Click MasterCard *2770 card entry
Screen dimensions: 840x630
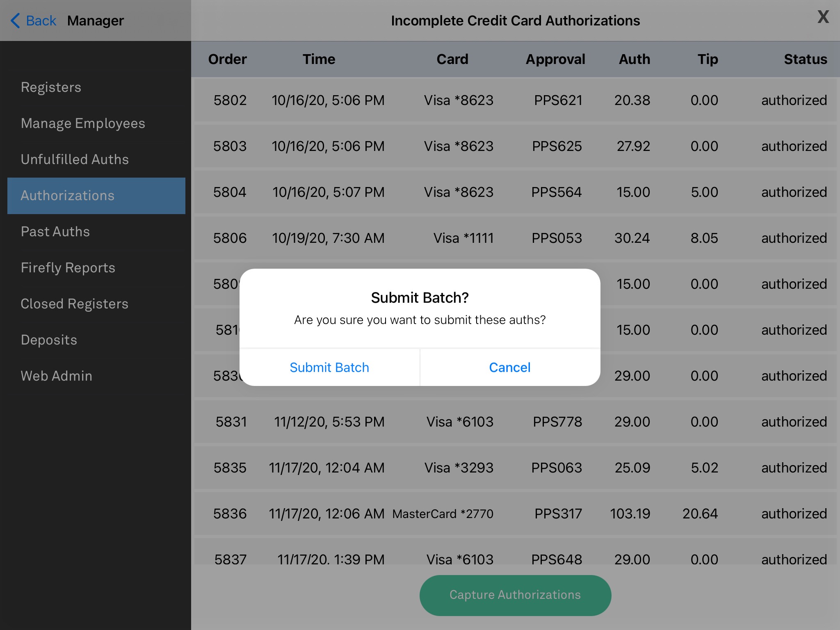click(x=443, y=514)
